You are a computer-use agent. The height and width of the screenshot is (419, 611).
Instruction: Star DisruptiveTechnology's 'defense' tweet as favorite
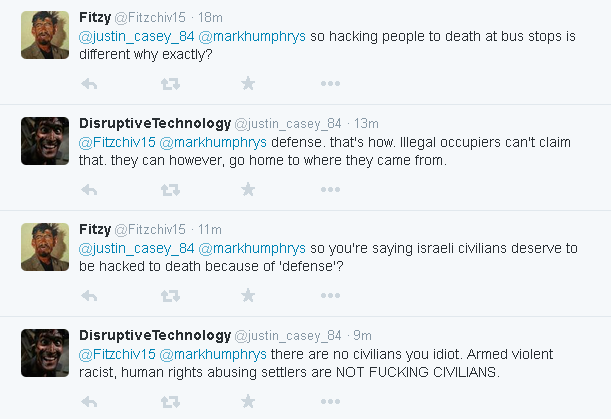[x=248, y=189]
